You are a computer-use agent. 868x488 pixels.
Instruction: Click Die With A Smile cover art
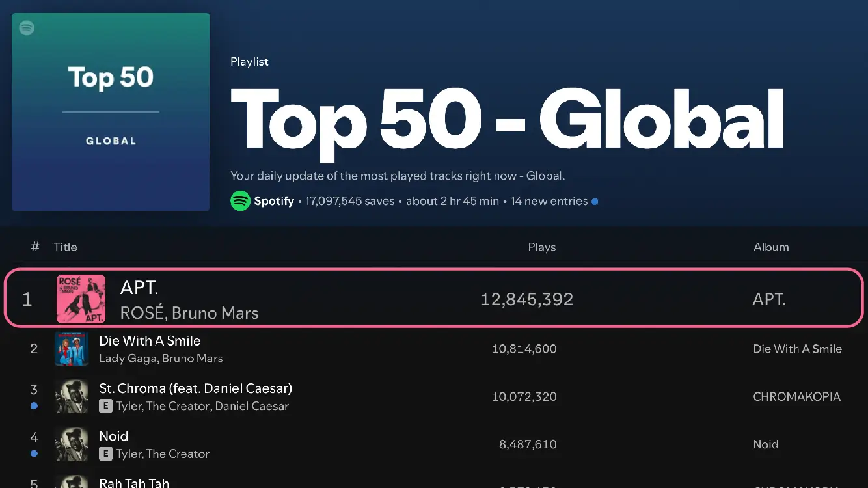tap(72, 349)
